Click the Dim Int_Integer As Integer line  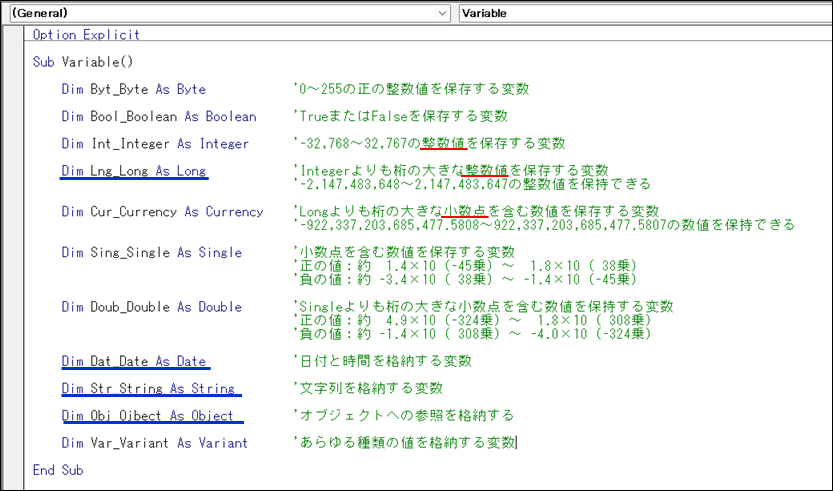pyautogui.click(x=155, y=143)
